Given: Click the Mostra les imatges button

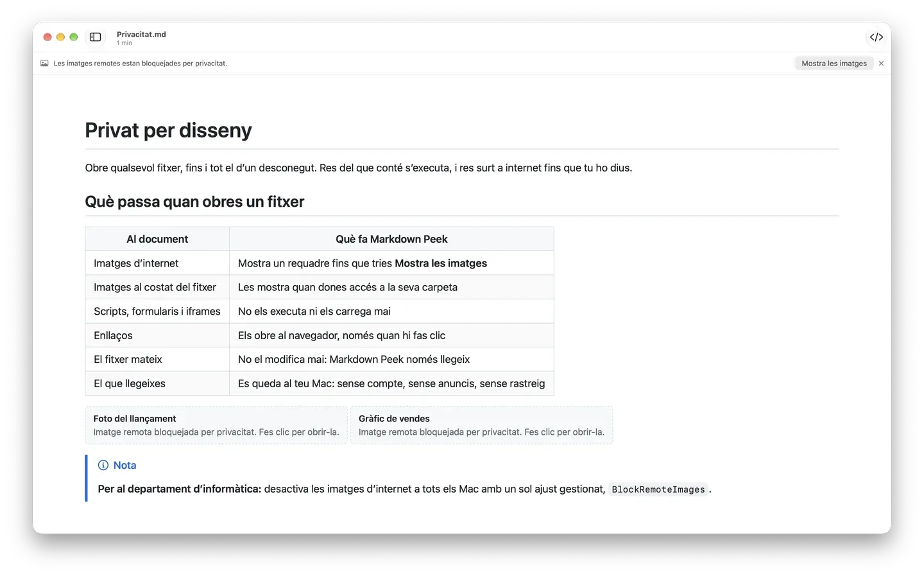Looking at the screenshot, I should point(834,64).
